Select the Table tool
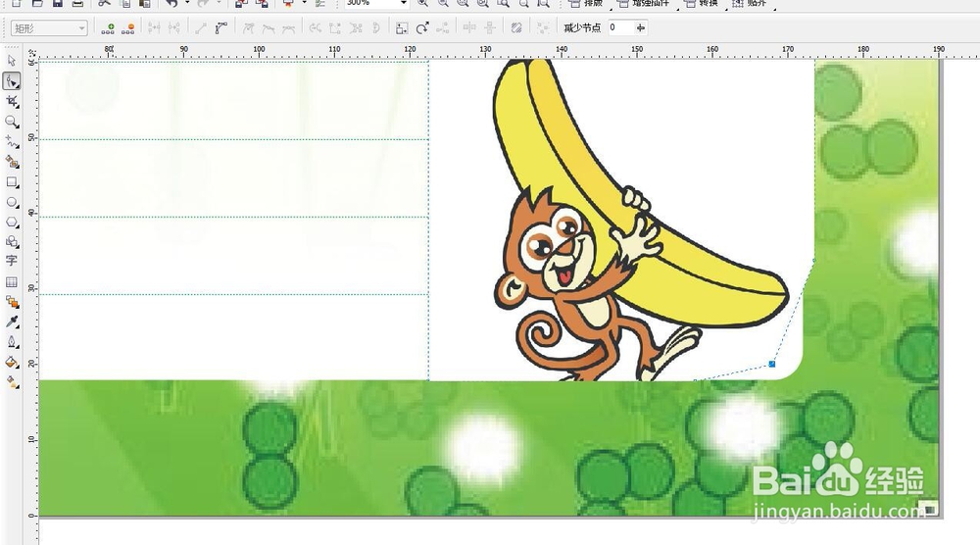980x545 pixels. 11,282
